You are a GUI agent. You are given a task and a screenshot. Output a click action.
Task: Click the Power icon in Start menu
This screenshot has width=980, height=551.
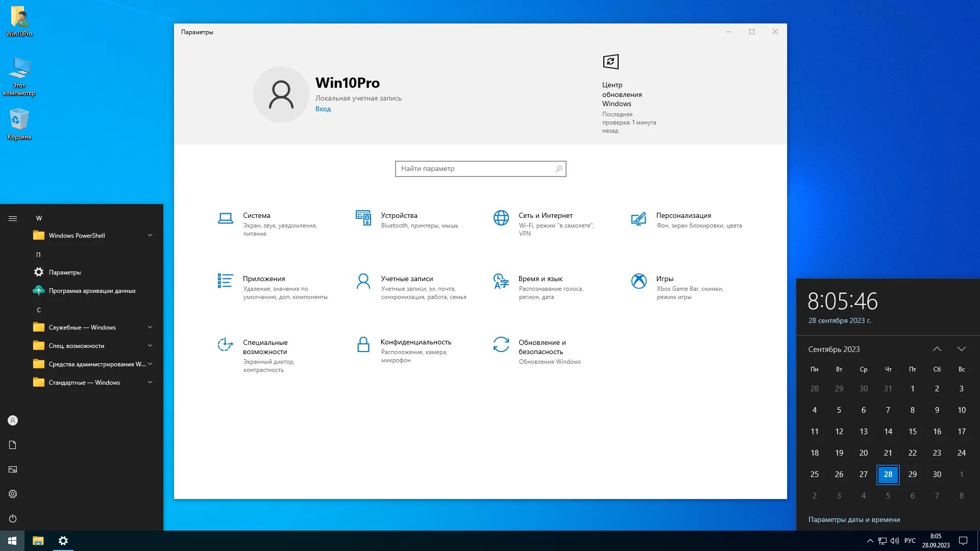coord(13,518)
